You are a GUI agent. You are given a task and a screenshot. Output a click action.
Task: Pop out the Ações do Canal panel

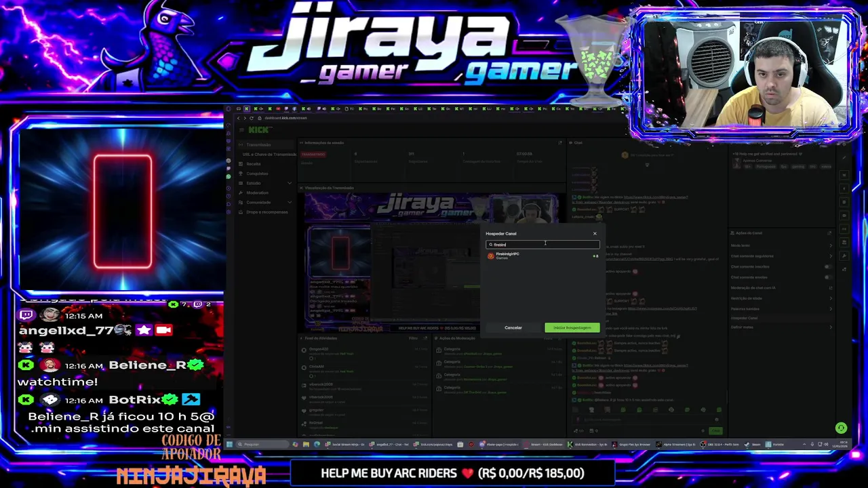829,233
